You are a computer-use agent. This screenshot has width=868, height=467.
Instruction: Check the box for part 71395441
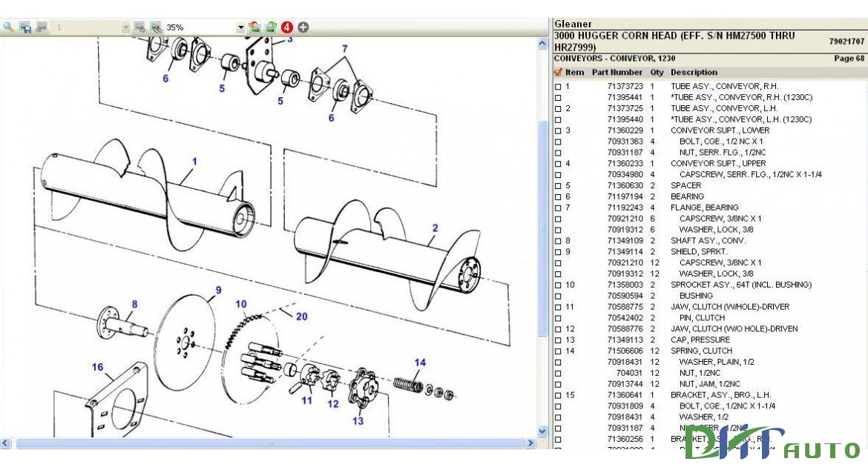558,97
